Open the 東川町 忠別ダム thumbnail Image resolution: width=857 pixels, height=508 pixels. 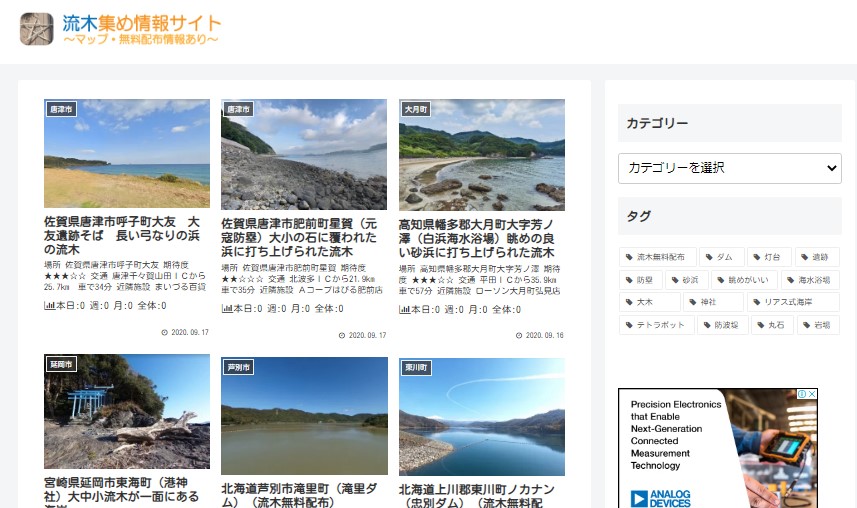point(482,417)
